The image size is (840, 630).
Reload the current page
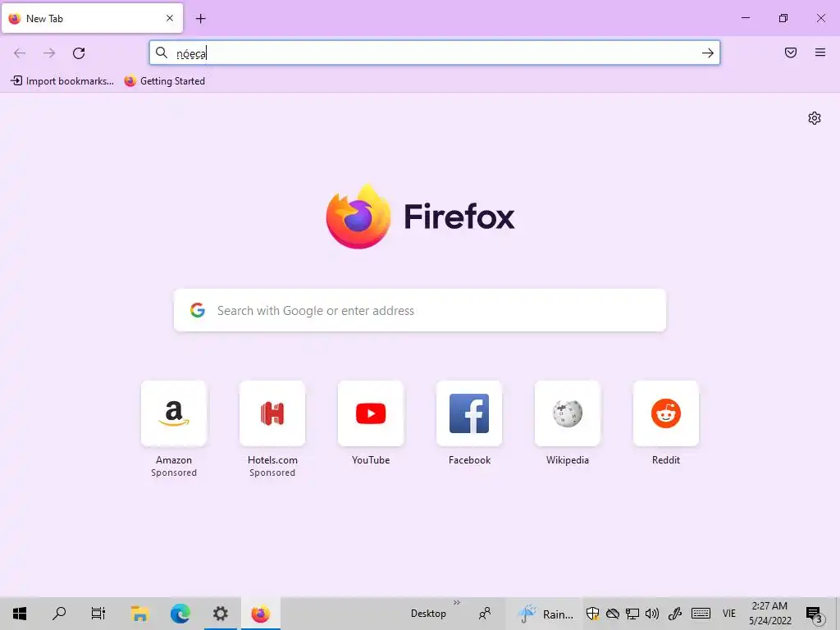coord(79,53)
